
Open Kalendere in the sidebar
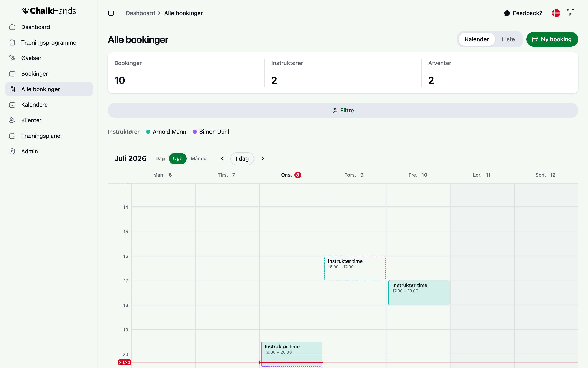click(x=49, y=105)
